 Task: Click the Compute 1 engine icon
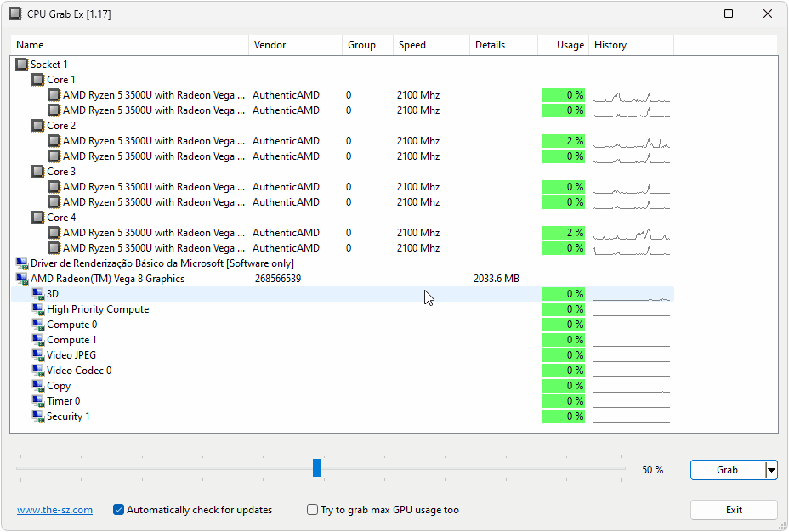pyautogui.click(x=37, y=340)
